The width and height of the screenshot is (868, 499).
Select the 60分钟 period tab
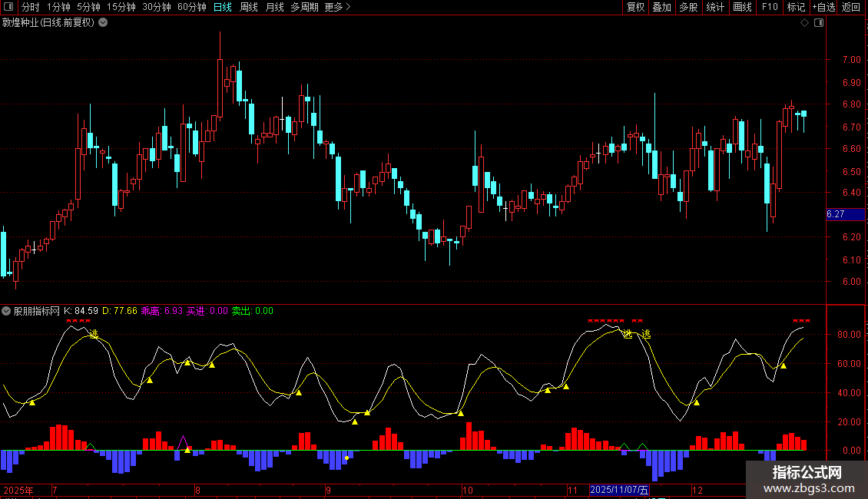coord(192,7)
